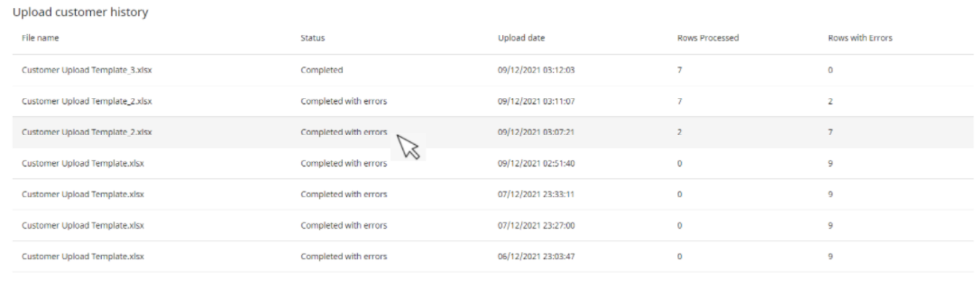Image resolution: width=980 pixels, height=292 pixels.
Task: Select the Completed status in the first row
Action: pos(322,70)
